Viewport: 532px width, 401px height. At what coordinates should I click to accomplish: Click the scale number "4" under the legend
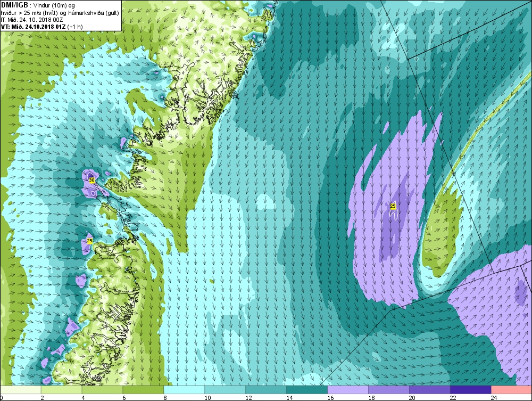[x=83, y=398]
